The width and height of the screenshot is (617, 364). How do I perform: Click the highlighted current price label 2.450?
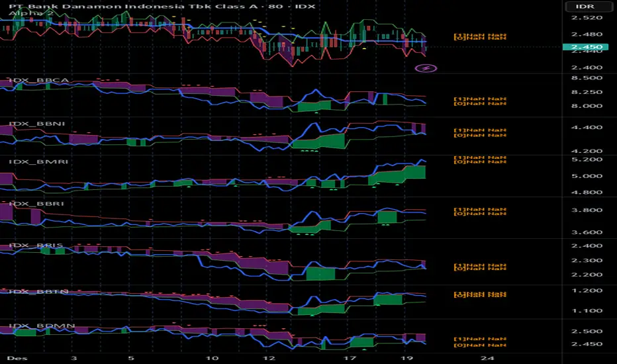(585, 47)
